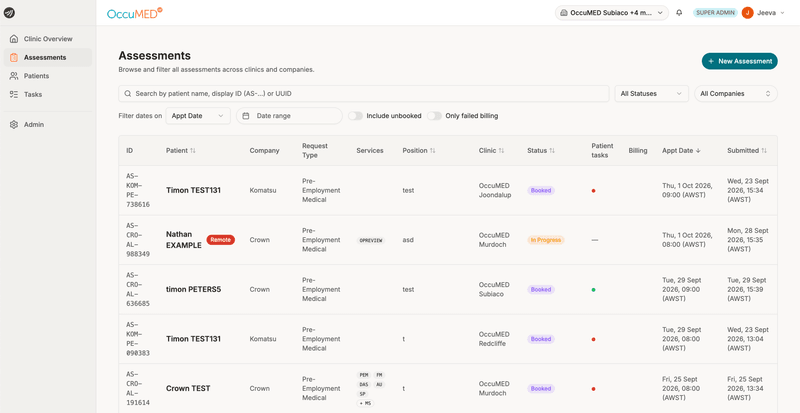Open patient Timon TEST131 in AS-KOM-PE-738616 row
The width and height of the screenshot is (800, 413).
pos(193,190)
